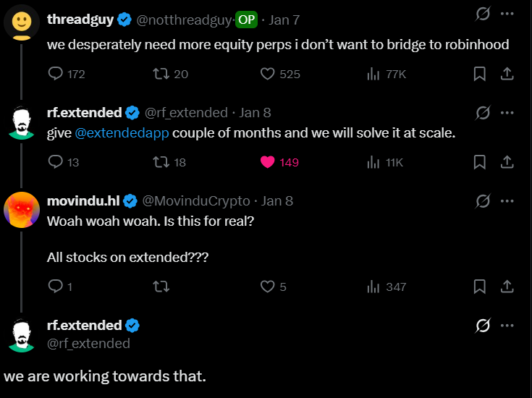This screenshot has height=398, width=532.
Task: Open threadguy's smiley profile avatar
Action: coord(22,22)
